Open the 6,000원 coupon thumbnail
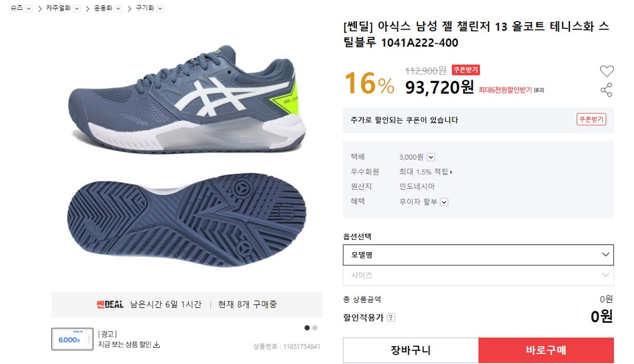Viewport: 634px width, 364px height. click(72, 339)
